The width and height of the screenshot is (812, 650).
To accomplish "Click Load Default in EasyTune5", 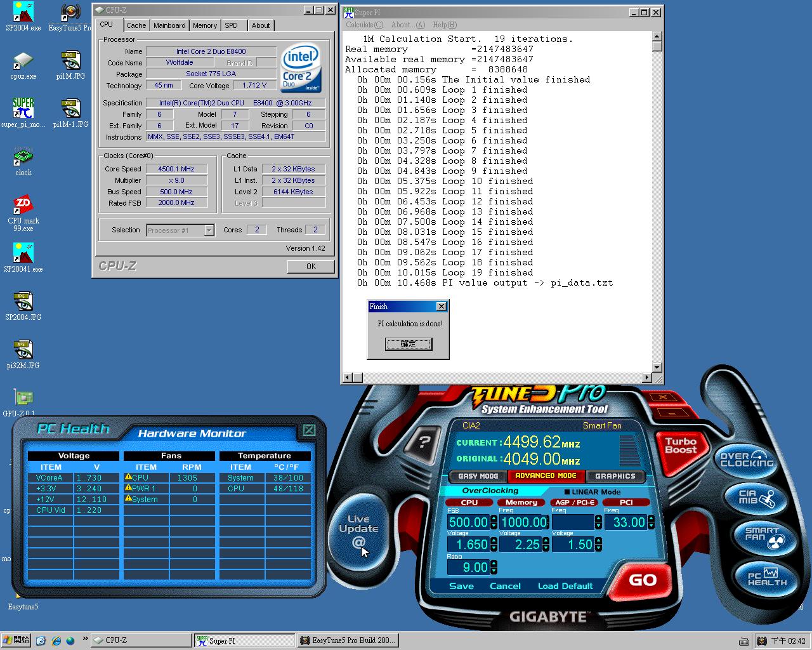I will click(565, 586).
